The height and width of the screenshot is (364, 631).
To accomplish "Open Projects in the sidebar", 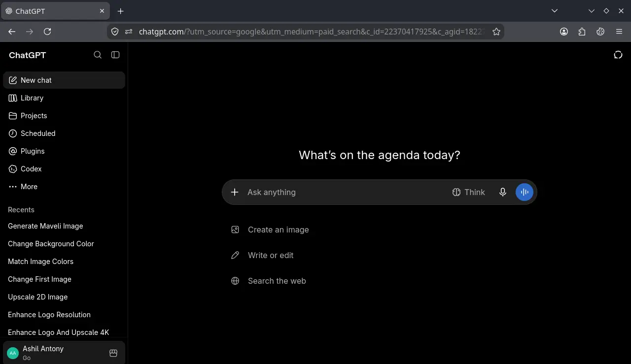I will 64,116.
